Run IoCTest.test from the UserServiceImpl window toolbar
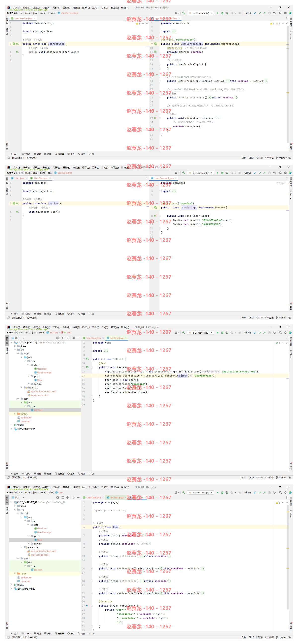 pos(217,13)
